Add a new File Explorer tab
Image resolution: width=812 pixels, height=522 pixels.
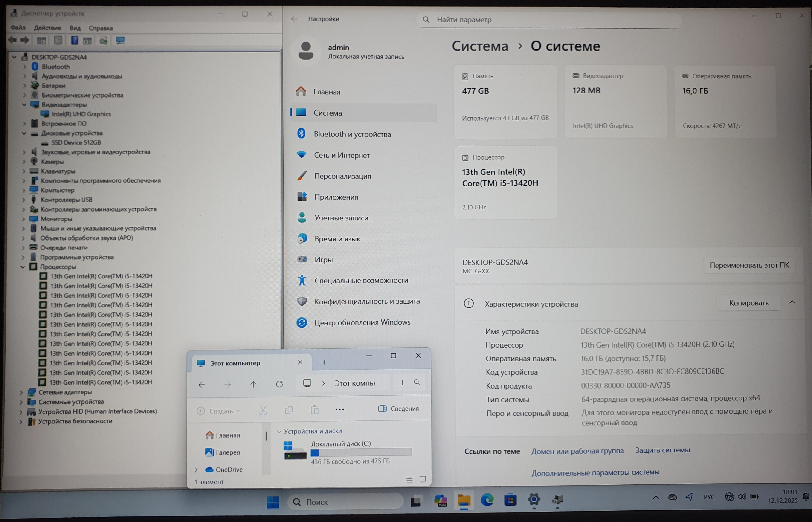point(324,362)
